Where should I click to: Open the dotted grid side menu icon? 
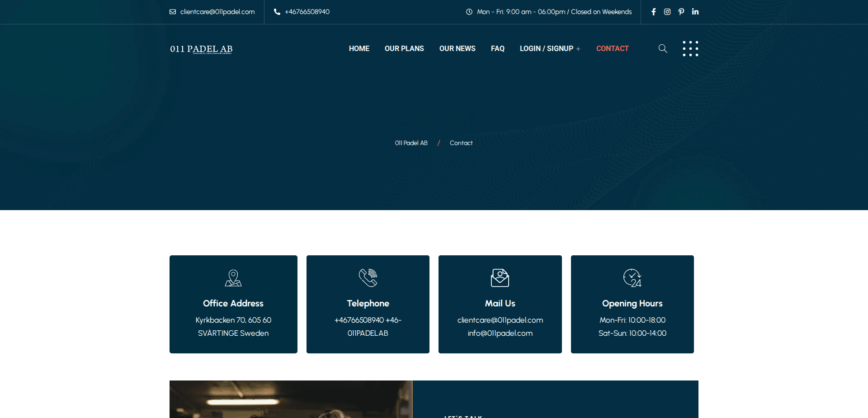[690, 48]
